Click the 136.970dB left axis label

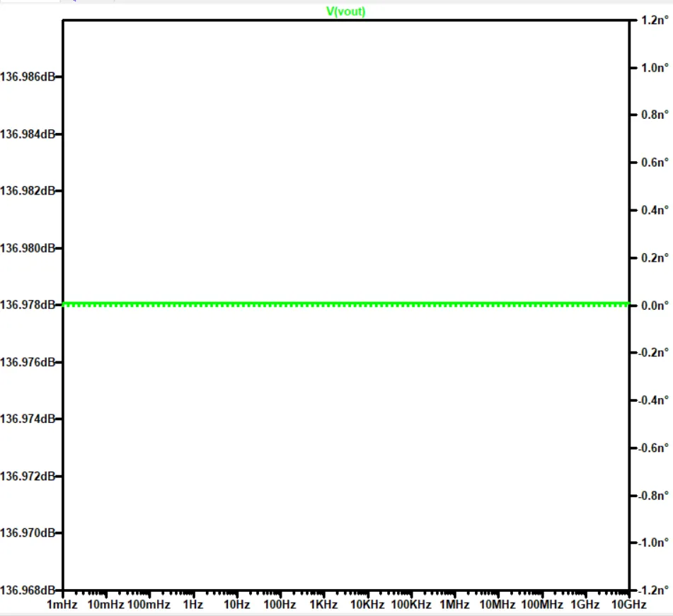28,533
